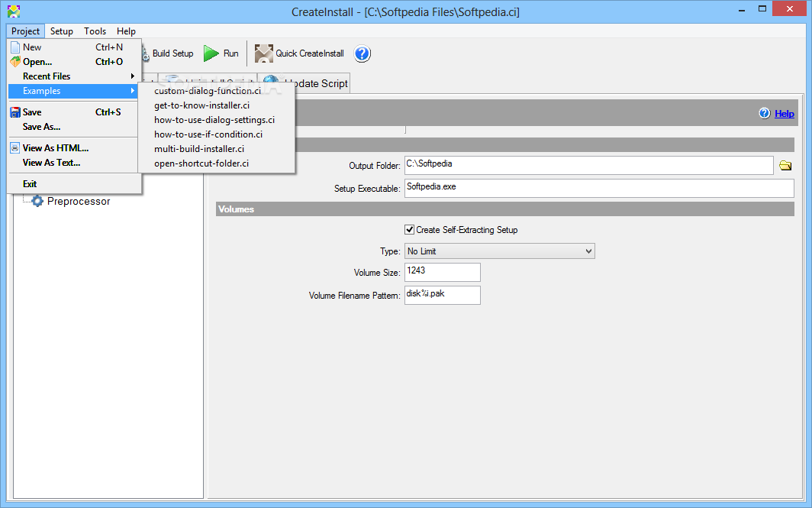Follow the Help link in panel header
Image resolution: width=812 pixels, height=508 pixels.
coord(784,114)
